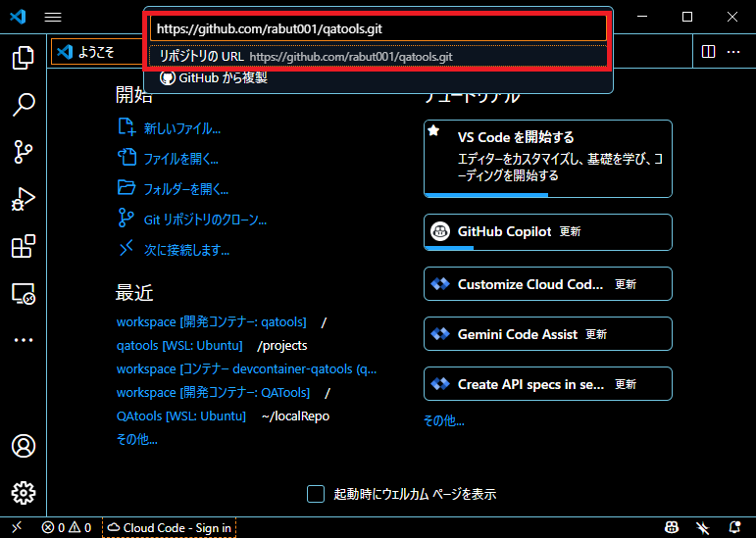
Task: Click the フォルダーを開く... link
Action: pos(186,189)
